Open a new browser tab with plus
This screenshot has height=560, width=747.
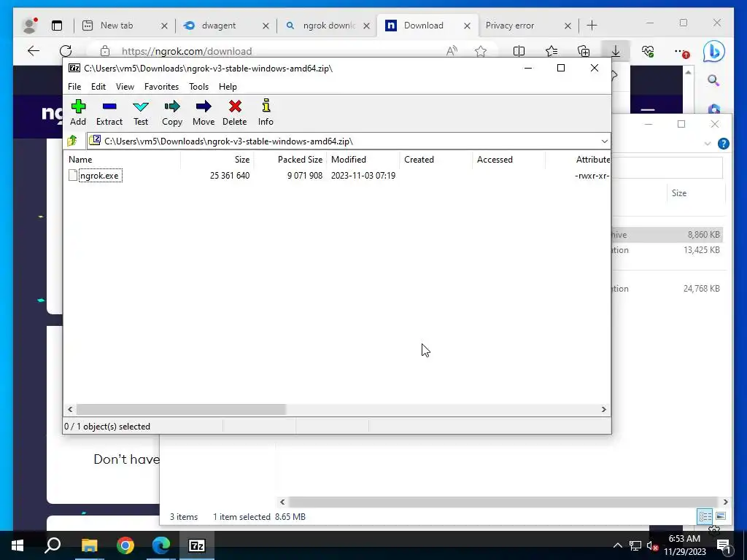coord(592,26)
